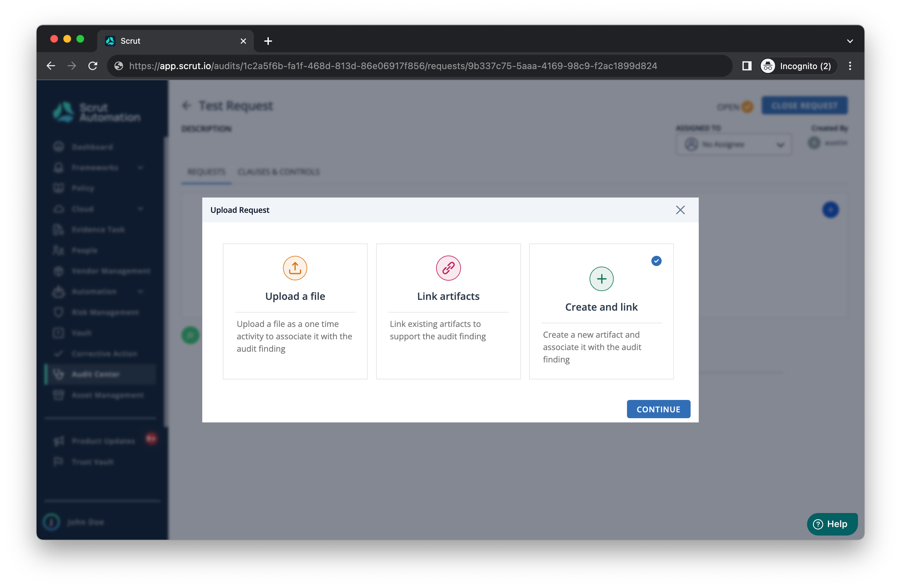
Task: Expand the Automation sidebar chevron
Action: click(x=141, y=291)
